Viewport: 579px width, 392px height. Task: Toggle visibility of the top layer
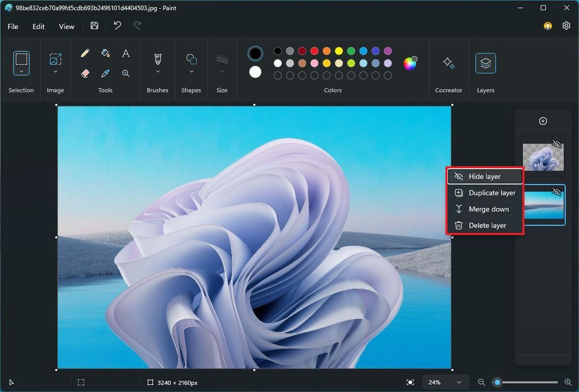[x=556, y=144]
